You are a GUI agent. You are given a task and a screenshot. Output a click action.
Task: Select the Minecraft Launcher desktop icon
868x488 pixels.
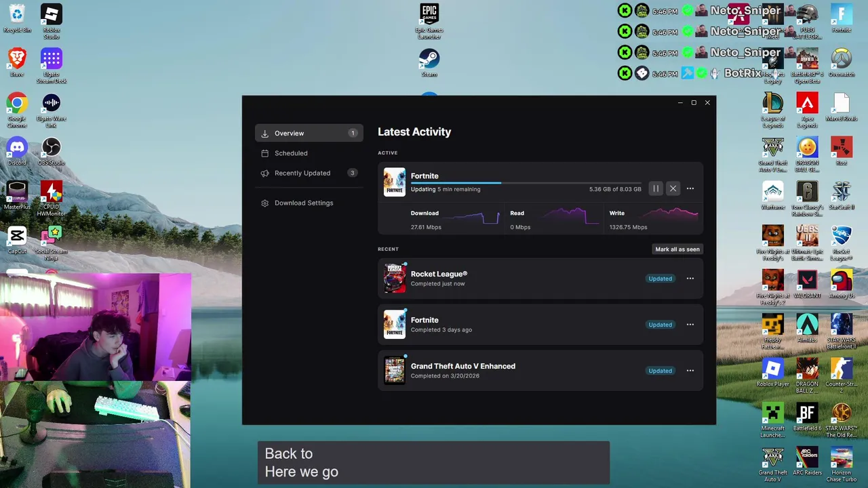coord(772,420)
